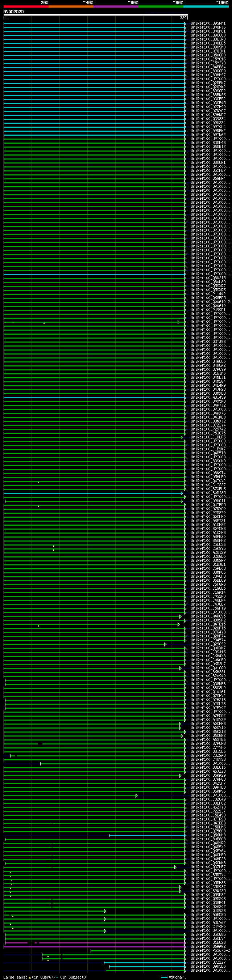Select the label UniRef100_B9HHS7

[x=208, y=75]
